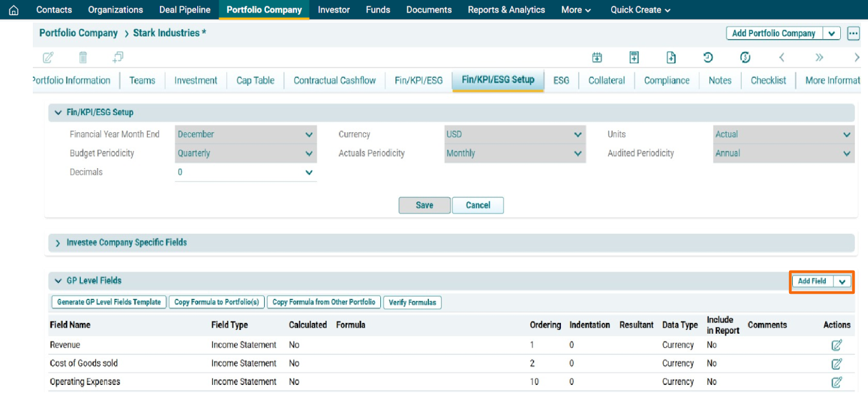Viewport: 868px width, 400px height.
Task: Edit the Revenue field row
Action: point(836,345)
